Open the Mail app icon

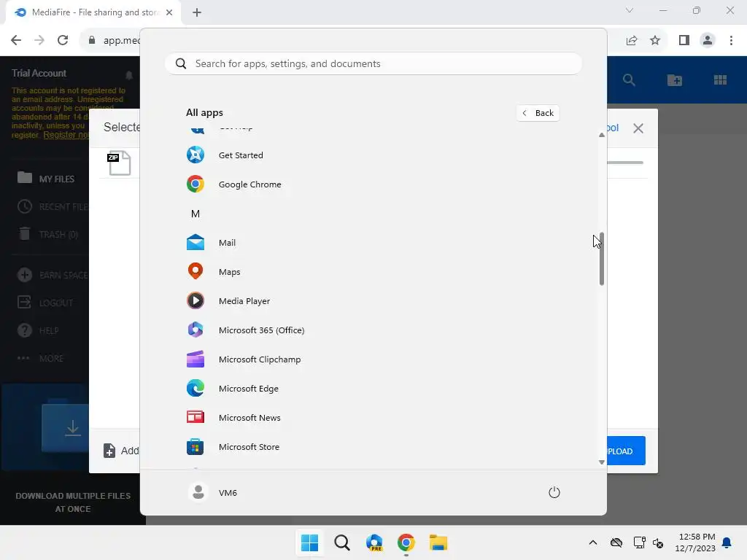tap(196, 243)
